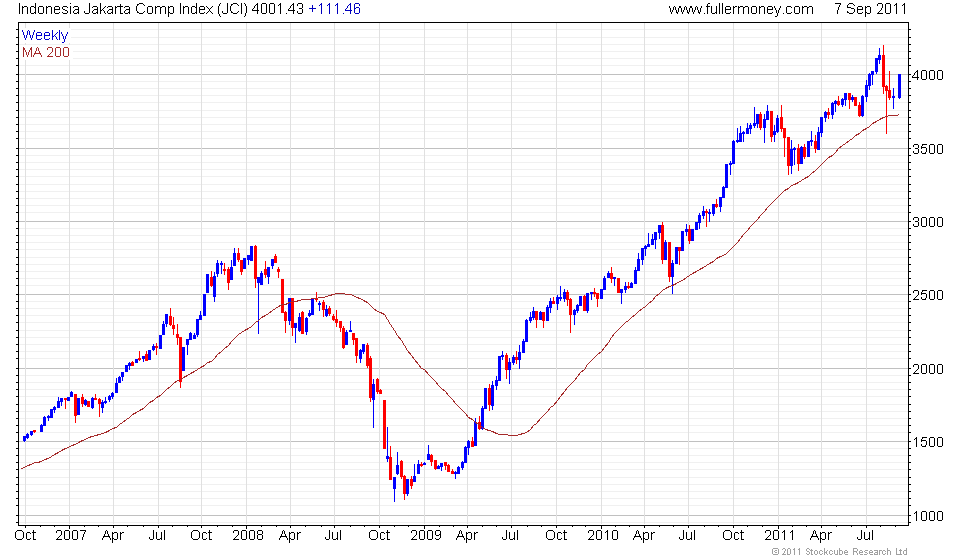Click the www.fullermoney.com text
This screenshot has height=560, width=960.
[x=741, y=9]
